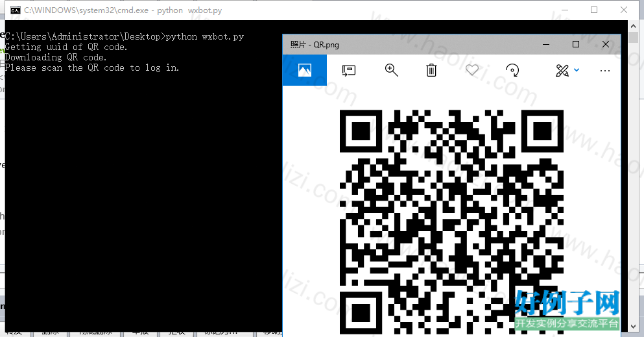Viewport: 644px width, 337px height.
Task: Click the cmd scrollbar up arrow
Action: [x=633, y=25]
